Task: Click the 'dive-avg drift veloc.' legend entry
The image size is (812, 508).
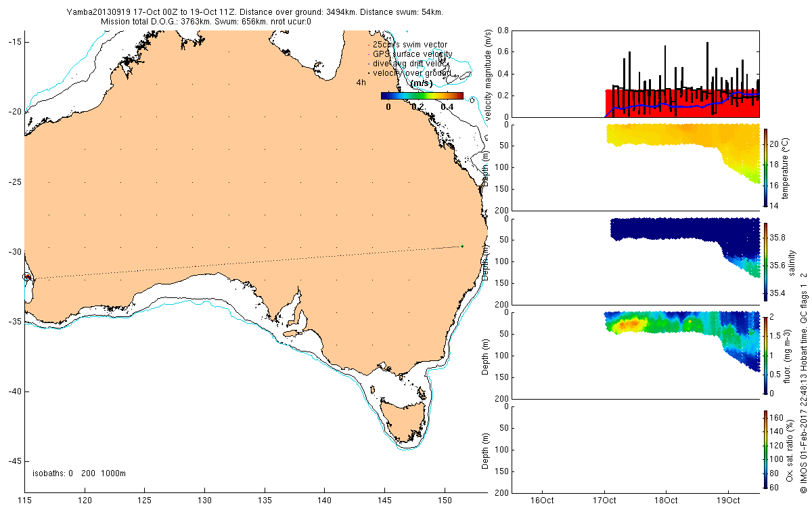Action: (x=410, y=63)
